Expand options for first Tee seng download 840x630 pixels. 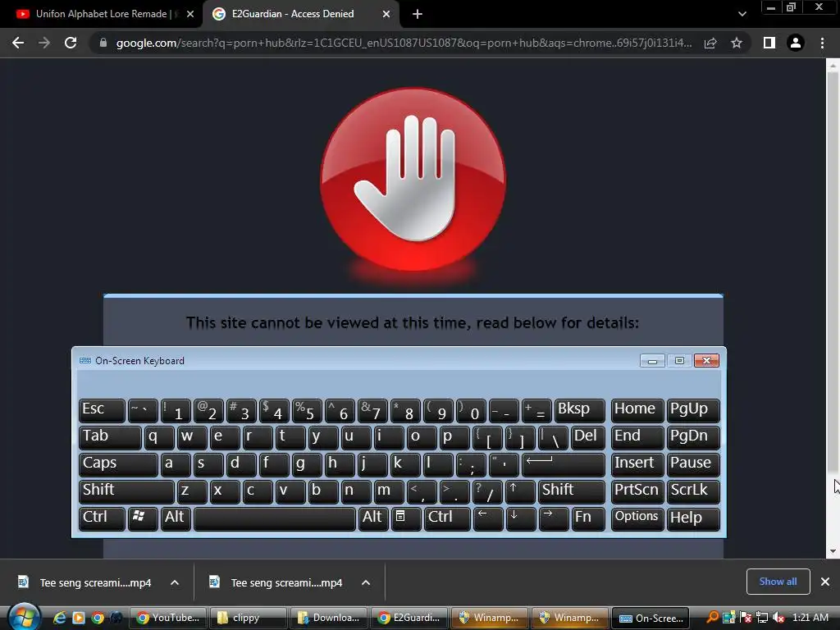pos(175,582)
